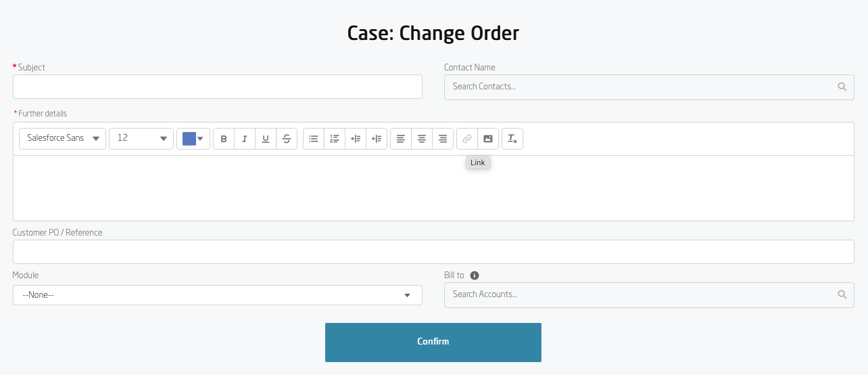Right align the text
The image size is (868, 375).
[x=443, y=139]
